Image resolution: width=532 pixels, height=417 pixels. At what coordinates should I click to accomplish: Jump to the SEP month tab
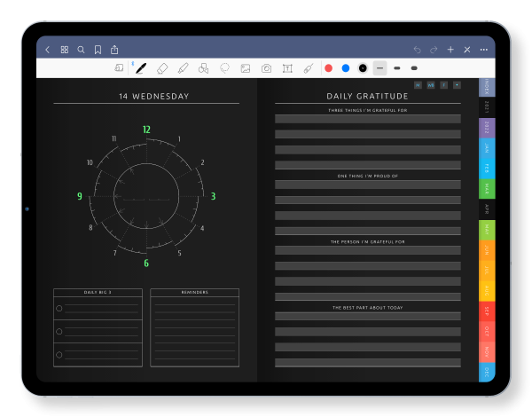[x=487, y=311]
